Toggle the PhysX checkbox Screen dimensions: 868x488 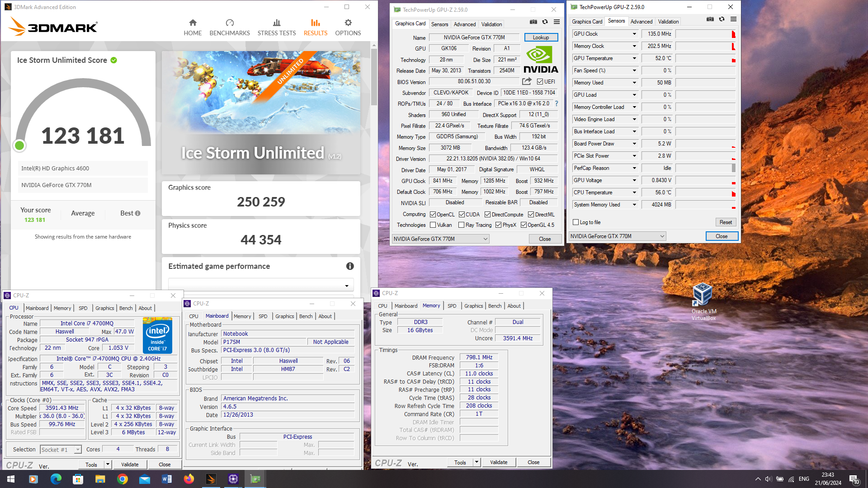498,225
